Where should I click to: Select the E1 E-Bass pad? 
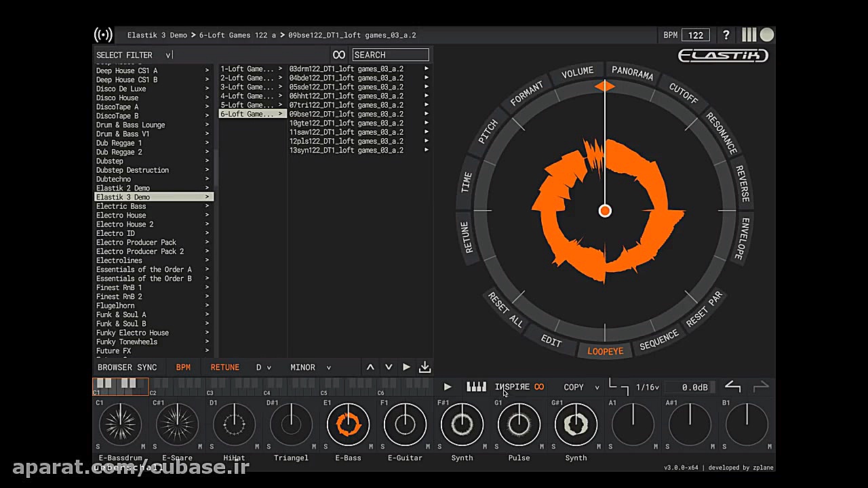pyautogui.click(x=349, y=425)
